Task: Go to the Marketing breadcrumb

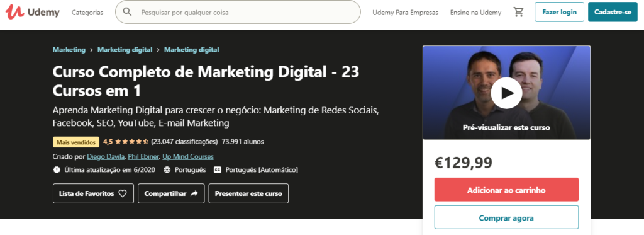Action: (69, 49)
